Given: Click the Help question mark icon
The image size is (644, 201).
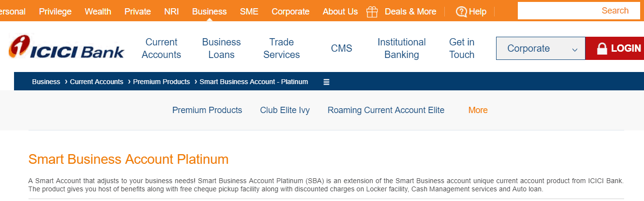Looking at the screenshot, I should click(x=461, y=11).
